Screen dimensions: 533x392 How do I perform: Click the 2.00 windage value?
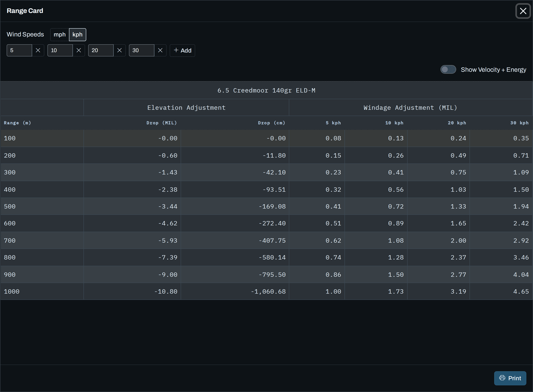coord(458,240)
